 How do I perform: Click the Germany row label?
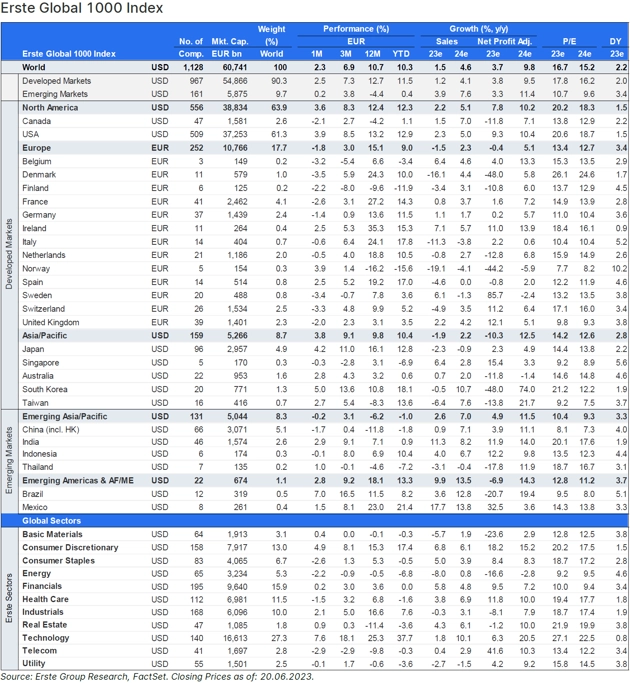39,215
